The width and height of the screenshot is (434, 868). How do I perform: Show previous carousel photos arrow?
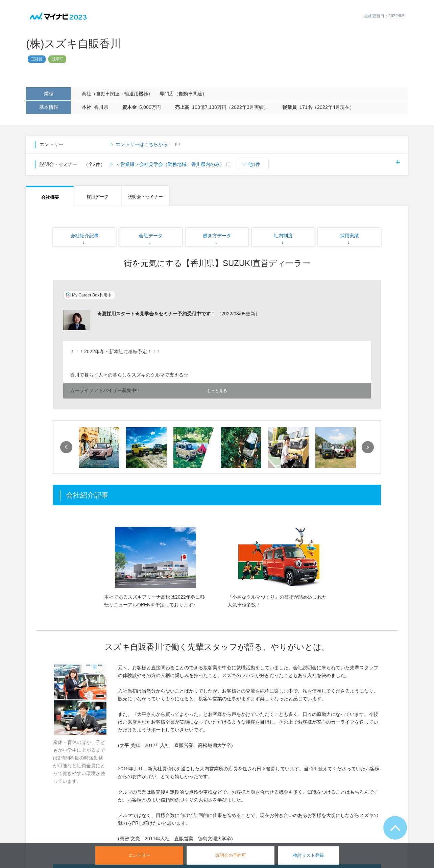66,447
